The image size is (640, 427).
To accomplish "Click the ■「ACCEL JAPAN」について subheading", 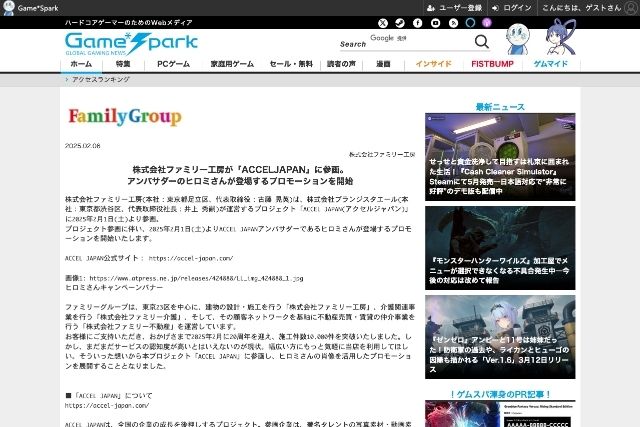I will (109, 396).
